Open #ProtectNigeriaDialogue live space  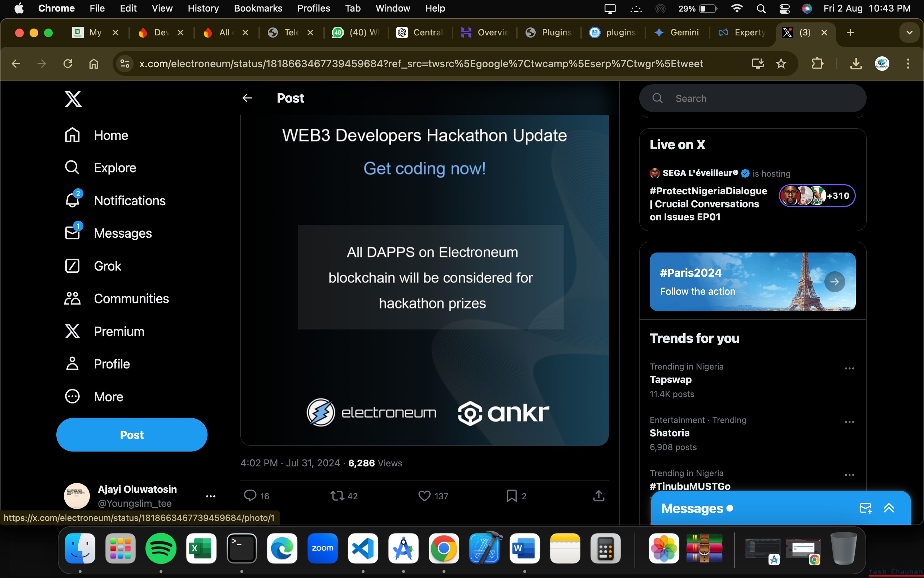tap(708, 204)
